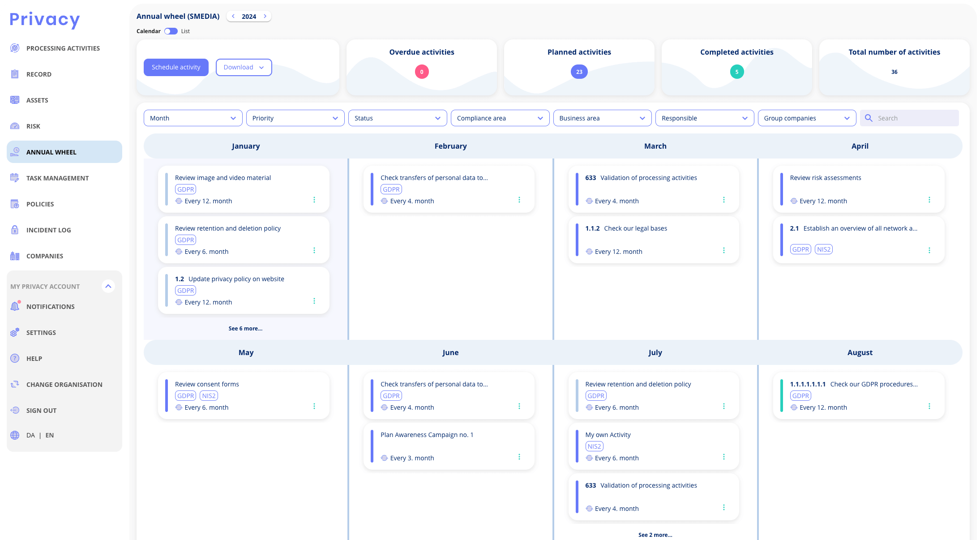Open menu for Plan Awareness Campaign card
This screenshot has height=540, width=980.
point(519,457)
